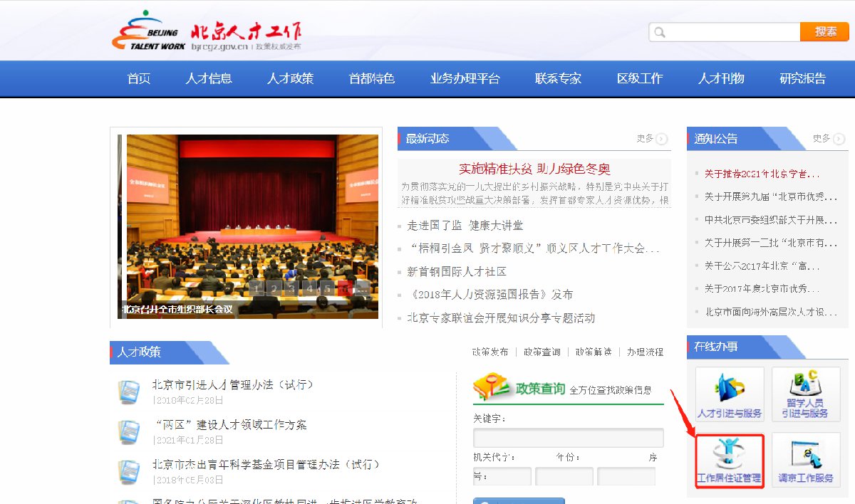This screenshot has height=504, width=855.
Task: Open notice 关于公示2017年北京“高
Action: click(x=762, y=266)
